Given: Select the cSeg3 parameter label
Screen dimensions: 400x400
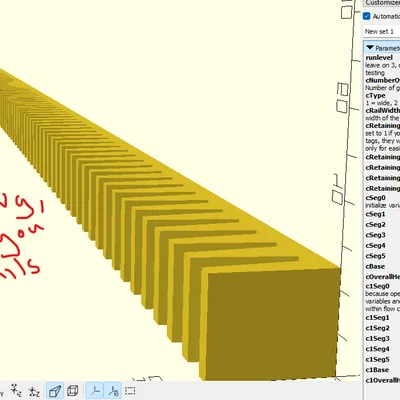Looking at the screenshot, I should coord(375,235).
